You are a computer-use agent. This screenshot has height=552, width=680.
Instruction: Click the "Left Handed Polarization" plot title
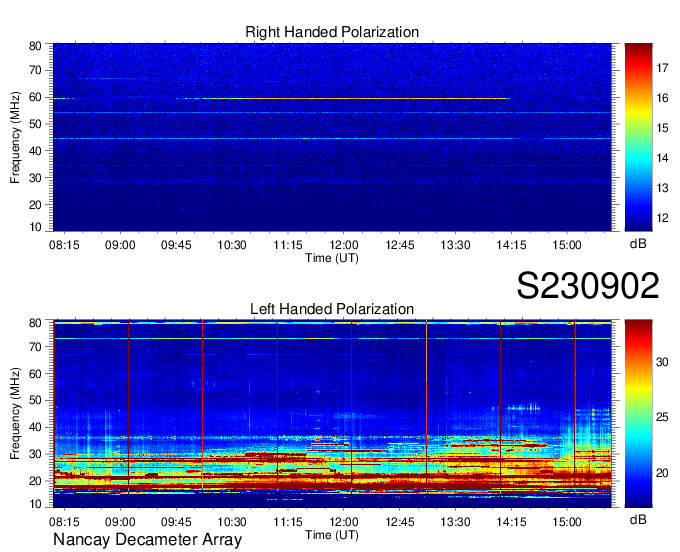coord(332,309)
